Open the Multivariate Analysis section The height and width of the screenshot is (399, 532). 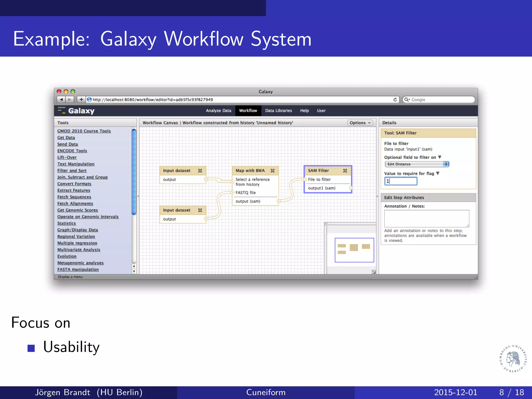click(79, 250)
